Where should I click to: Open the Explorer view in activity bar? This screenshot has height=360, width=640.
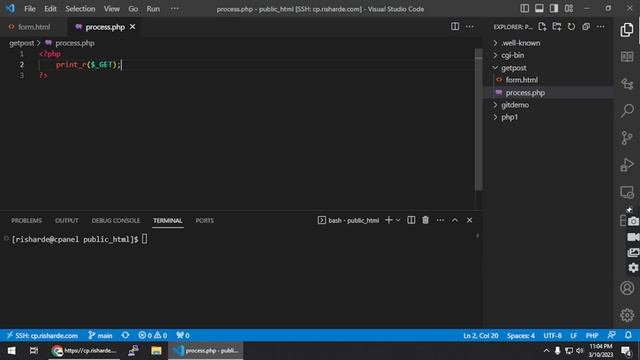click(627, 30)
